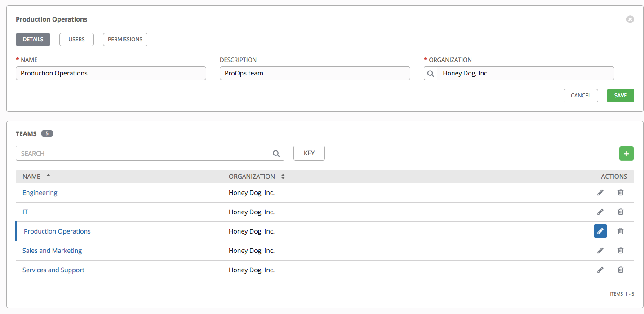Click the edit pencil for IT team
644x314 pixels.
tap(600, 212)
